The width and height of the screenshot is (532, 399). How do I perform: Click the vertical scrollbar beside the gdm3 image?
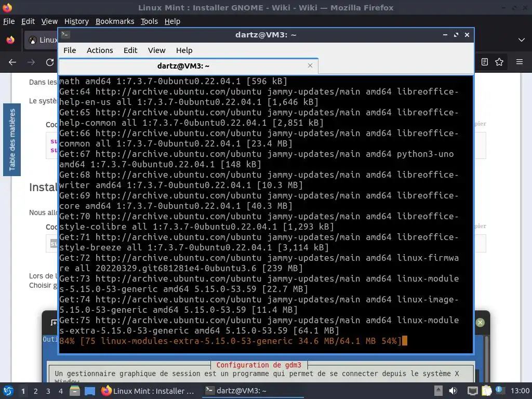click(487, 359)
